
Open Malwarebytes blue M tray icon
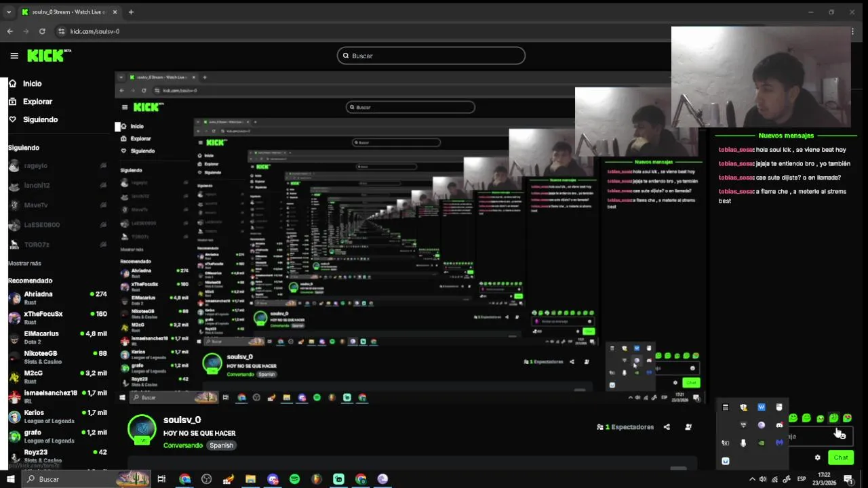[779, 443]
